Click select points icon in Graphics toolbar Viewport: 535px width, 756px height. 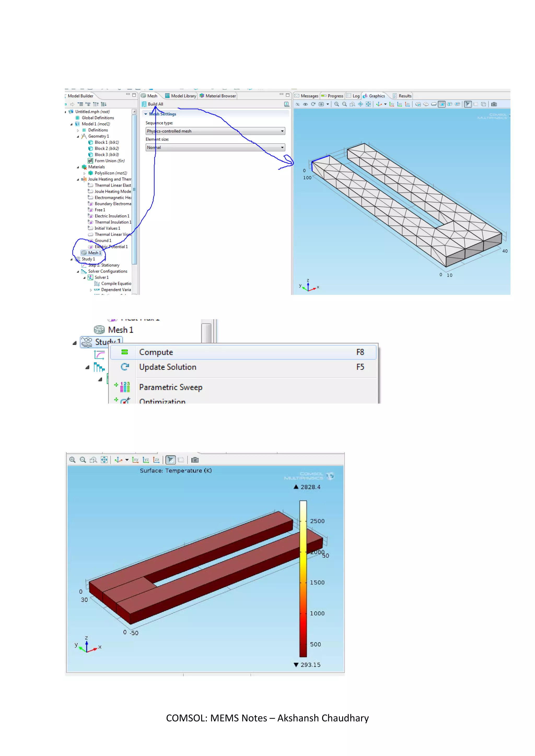(458, 104)
